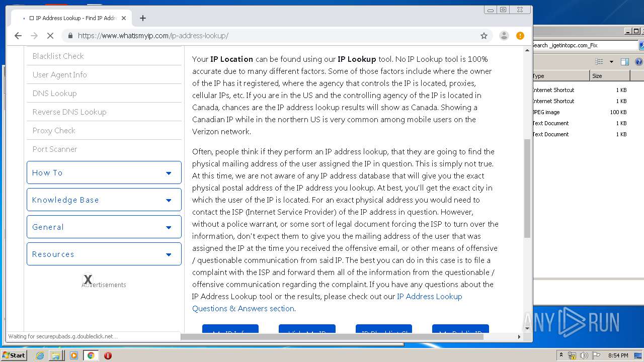
Task: Select the first Internet Shortcut row
Action: coord(581,90)
